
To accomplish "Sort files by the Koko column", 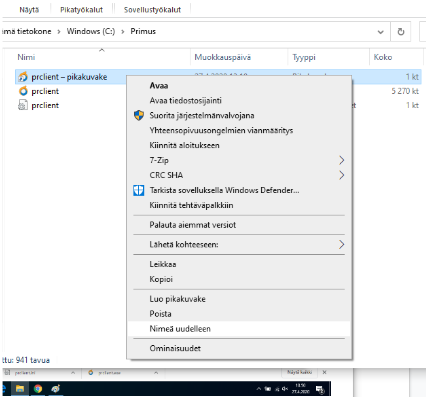I will (x=383, y=57).
